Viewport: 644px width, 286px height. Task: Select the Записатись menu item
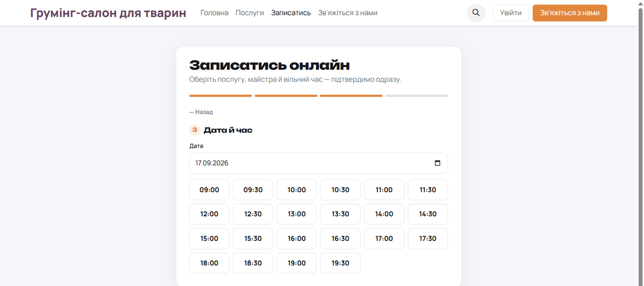tap(291, 13)
